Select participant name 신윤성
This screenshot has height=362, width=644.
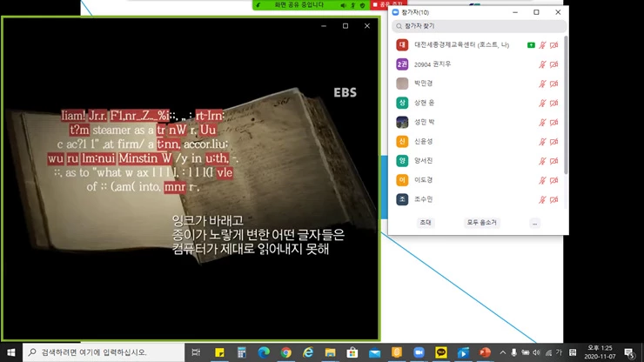tap(424, 141)
